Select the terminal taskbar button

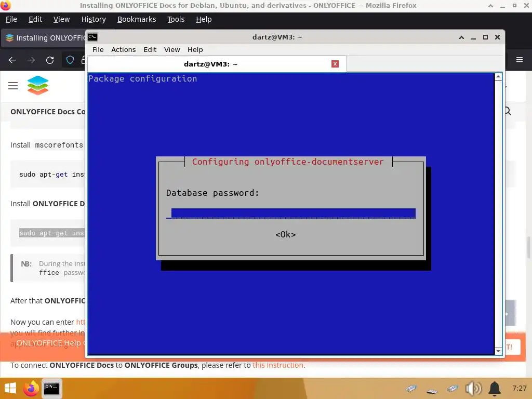52,388
